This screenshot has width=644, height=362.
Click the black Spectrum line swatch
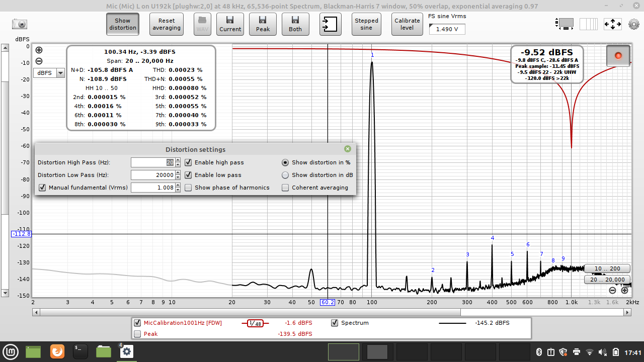click(x=452, y=323)
